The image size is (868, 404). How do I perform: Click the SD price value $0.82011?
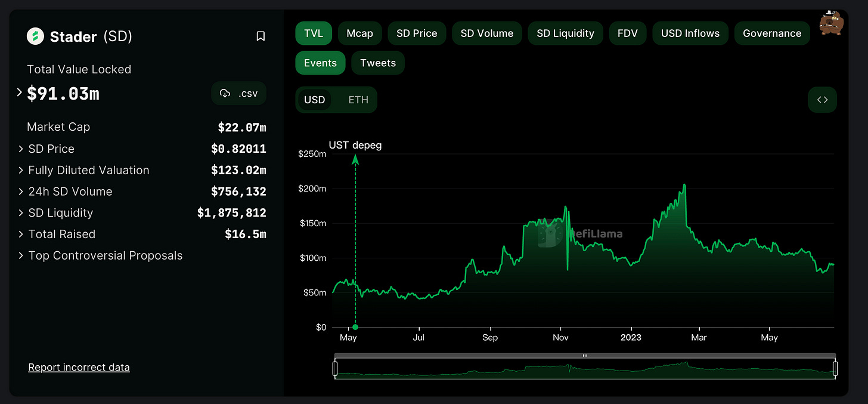click(x=238, y=149)
